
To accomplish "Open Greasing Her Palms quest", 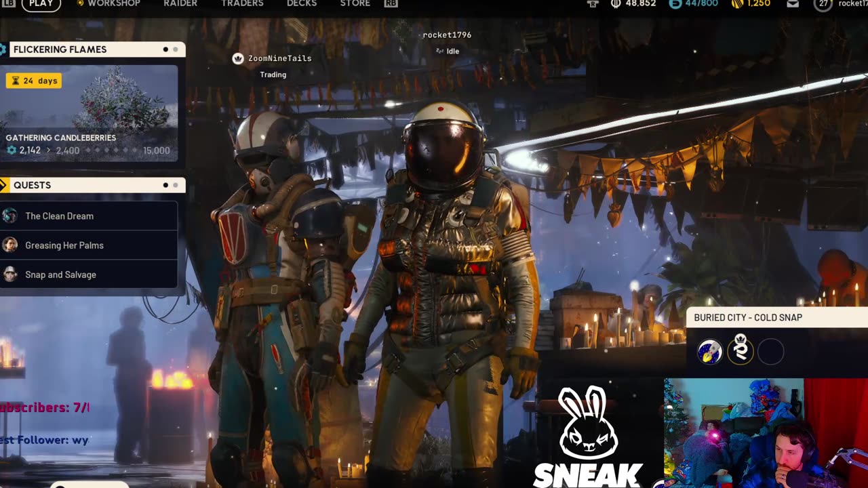I will [x=89, y=245].
